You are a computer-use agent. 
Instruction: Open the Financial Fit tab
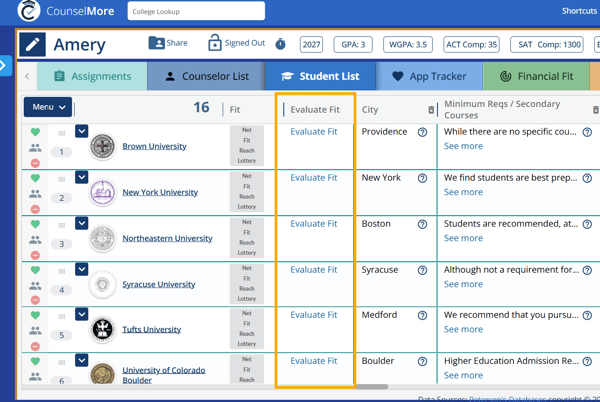click(x=536, y=76)
